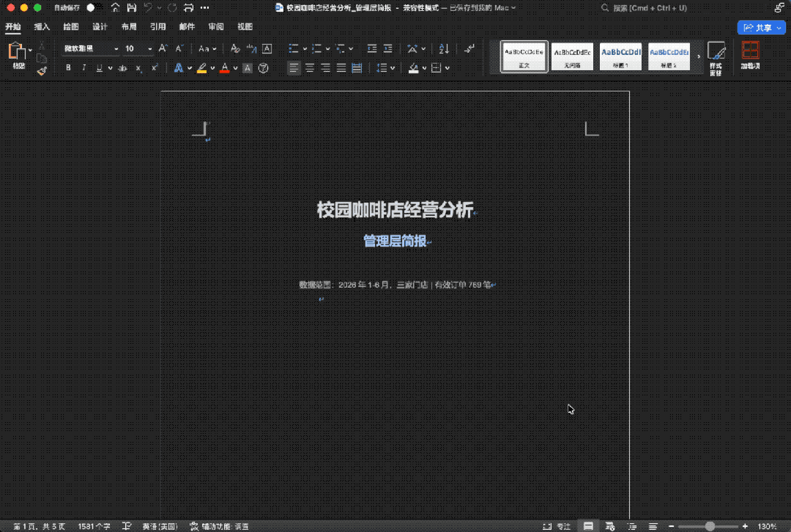Open the Draw (绘图) tab
The width and height of the screenshot is (791, 532).
(71, 26)
